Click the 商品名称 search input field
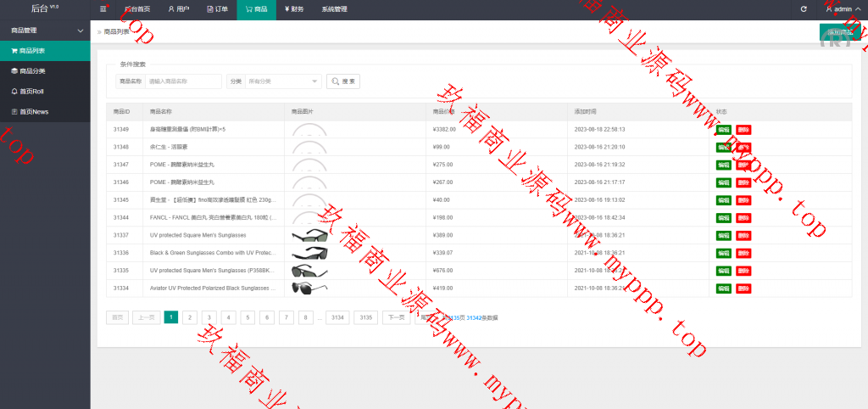Viewport: 868px width, 409px height. click(x=183, y=81)
